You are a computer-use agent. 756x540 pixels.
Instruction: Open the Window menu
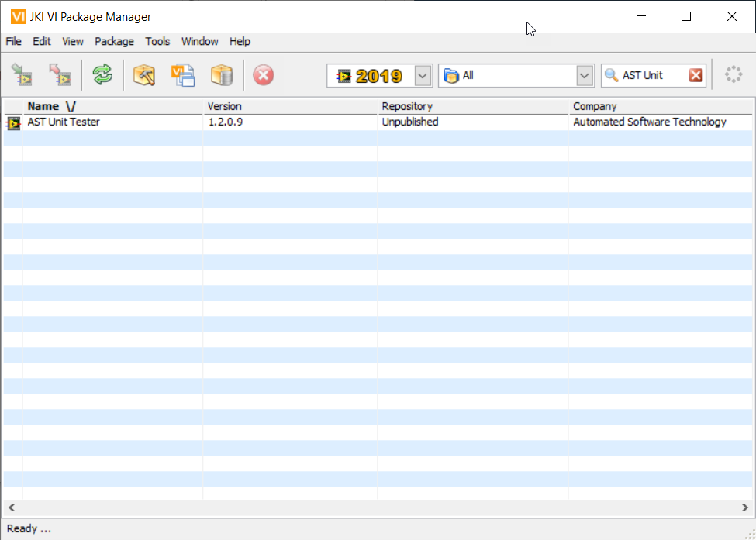199,41
